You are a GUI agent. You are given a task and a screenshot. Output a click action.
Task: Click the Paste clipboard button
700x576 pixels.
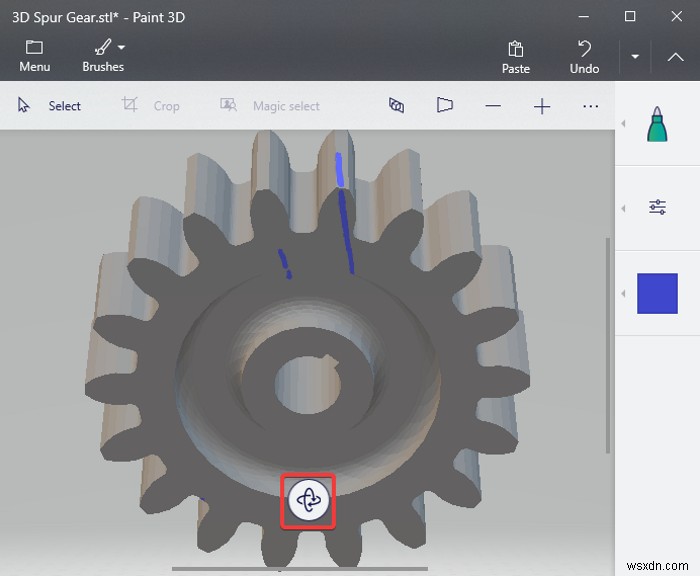click(516, 57)
